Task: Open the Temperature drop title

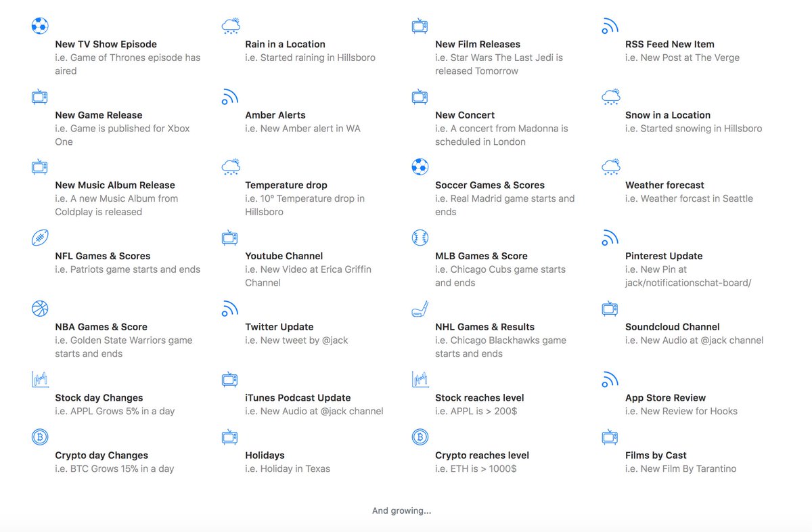Action: pyautogui.click(x=286, y=185)
